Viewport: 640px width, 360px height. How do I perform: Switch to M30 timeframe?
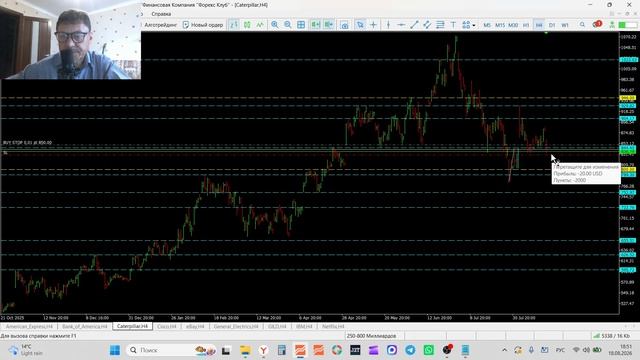pos(513,25)
